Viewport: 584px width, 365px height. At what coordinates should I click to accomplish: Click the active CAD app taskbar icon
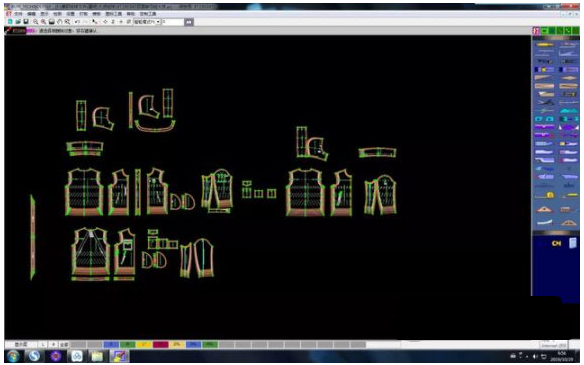(119, 356)
